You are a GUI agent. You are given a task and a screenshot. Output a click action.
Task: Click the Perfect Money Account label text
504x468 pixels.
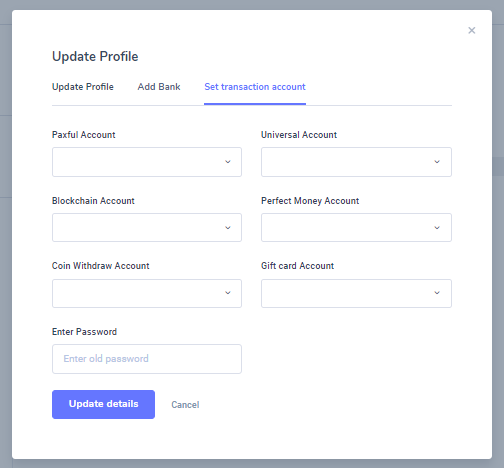(x=310, y=201)
